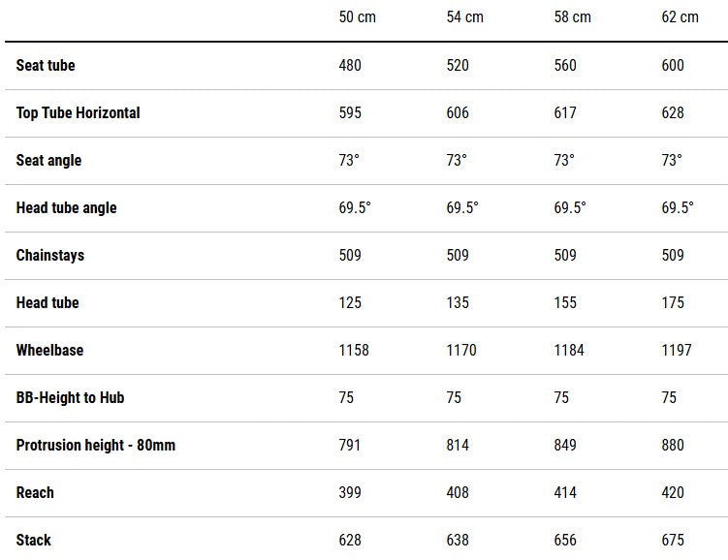Select the 62 cm size header
Image resolution: width=728 pixels, height=560 pixels.
point(680,17)
